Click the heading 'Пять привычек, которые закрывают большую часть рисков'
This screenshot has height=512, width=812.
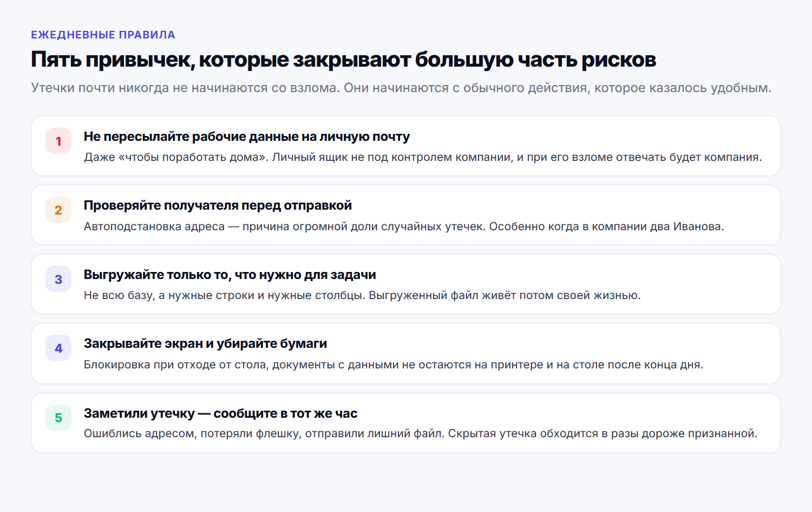[343, 60]
